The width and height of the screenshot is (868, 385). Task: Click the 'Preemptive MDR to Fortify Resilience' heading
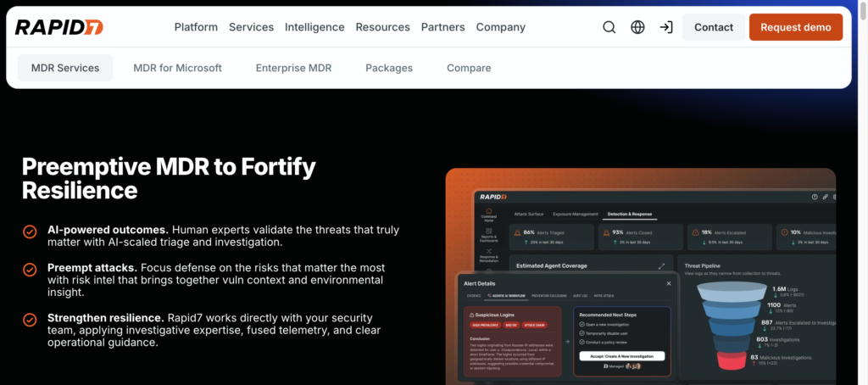coord(169,178)
